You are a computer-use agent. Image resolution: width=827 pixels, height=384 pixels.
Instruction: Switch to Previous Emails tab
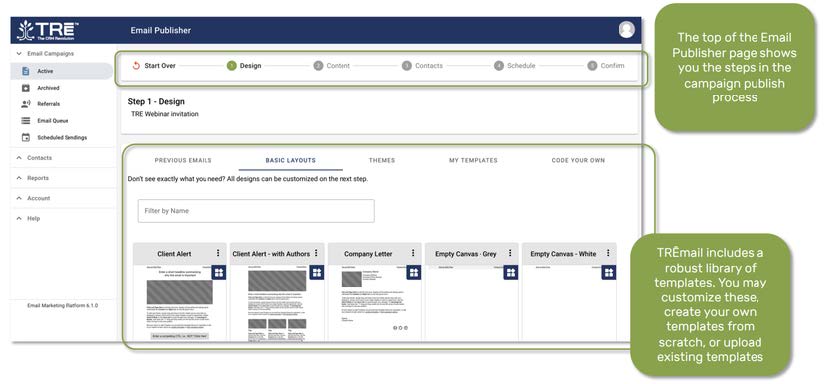coord(183,160)
